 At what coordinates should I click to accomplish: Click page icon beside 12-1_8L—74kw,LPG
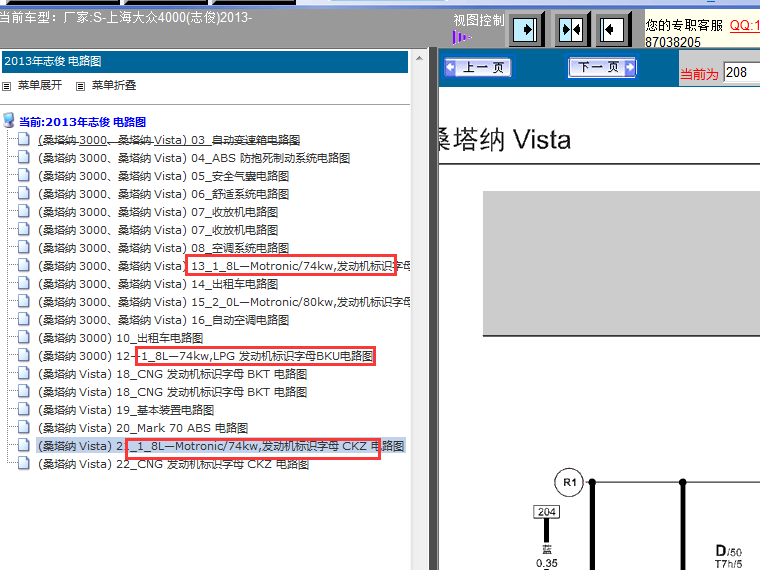(23, 355)
